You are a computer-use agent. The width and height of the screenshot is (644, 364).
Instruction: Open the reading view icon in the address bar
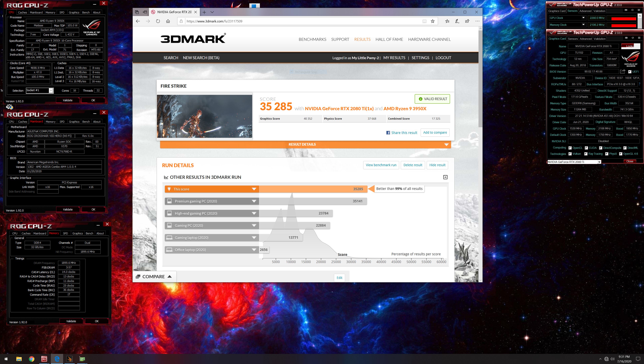pyautogui.click(x=424, y=21)
